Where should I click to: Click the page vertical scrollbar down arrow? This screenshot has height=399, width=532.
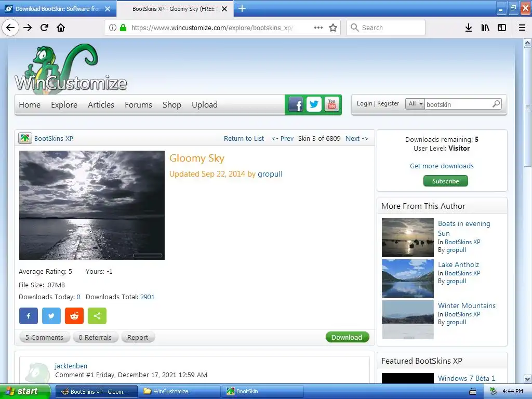(x=528, y=379)
